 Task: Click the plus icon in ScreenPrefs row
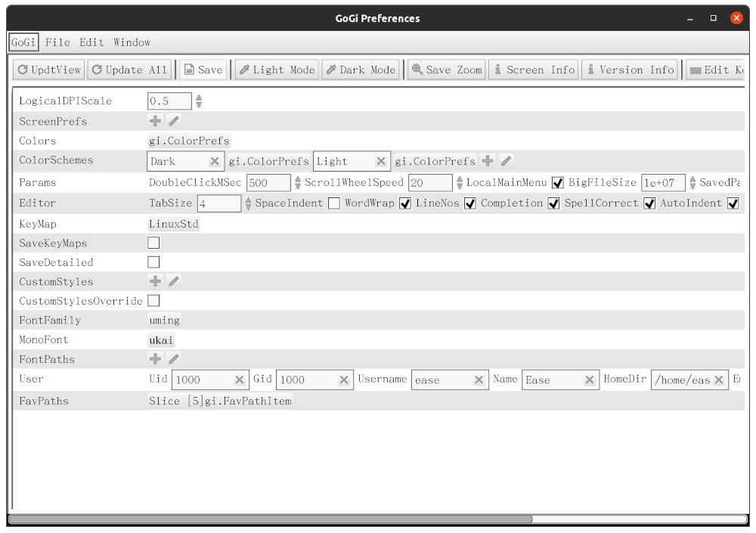coord(155,121)
